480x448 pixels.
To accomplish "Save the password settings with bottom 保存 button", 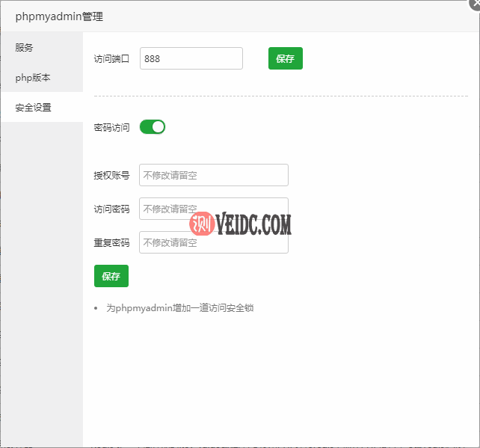I will [x=111, y=276].
